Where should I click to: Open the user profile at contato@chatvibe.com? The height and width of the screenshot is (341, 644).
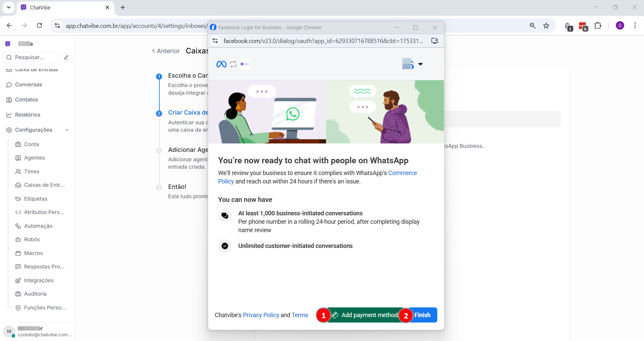point(38,332)
